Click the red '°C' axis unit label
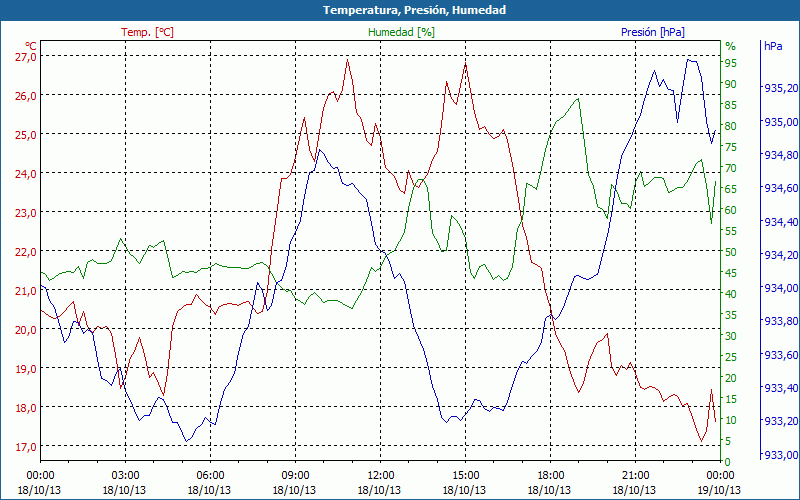 click(30, 45)
